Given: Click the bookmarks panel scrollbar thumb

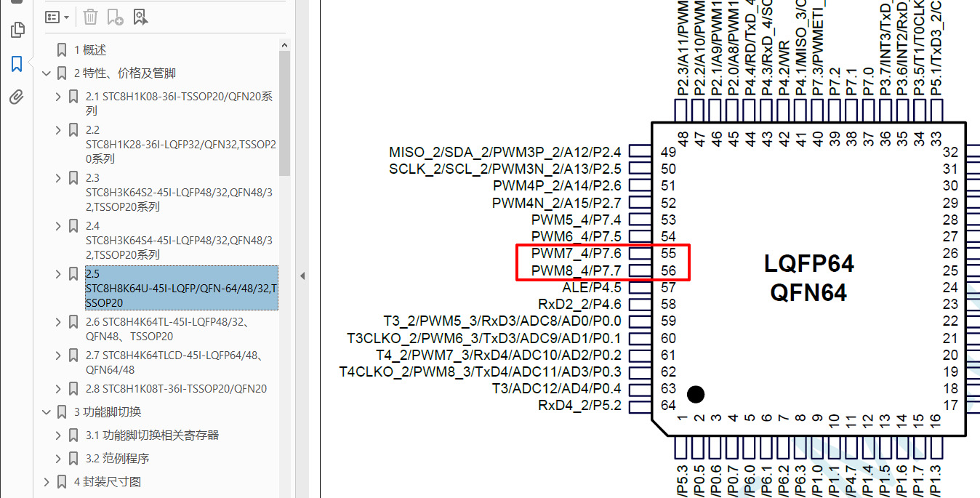Looking at the screenshot, I should (284, 113).
